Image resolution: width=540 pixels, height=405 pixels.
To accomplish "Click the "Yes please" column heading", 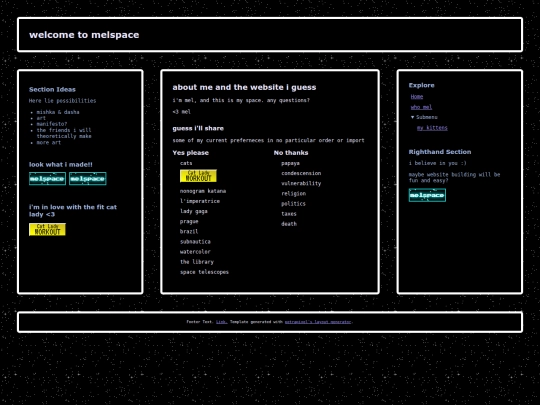I will click(190, 153).
